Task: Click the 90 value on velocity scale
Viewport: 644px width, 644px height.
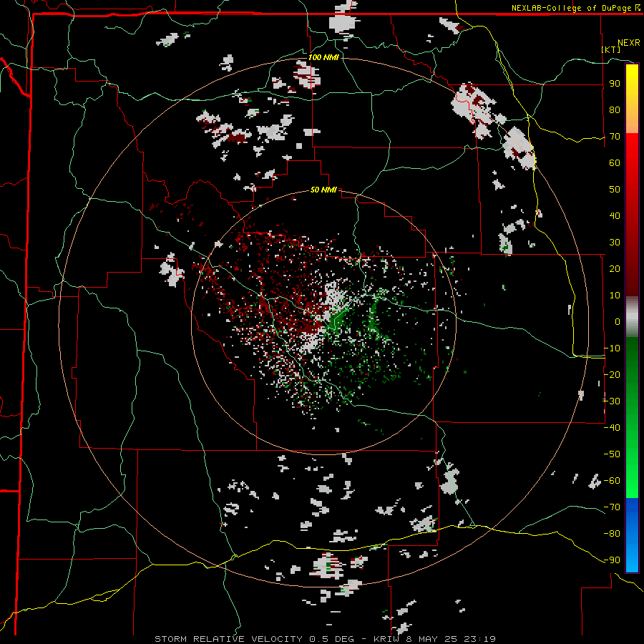Action: [615, 84]
